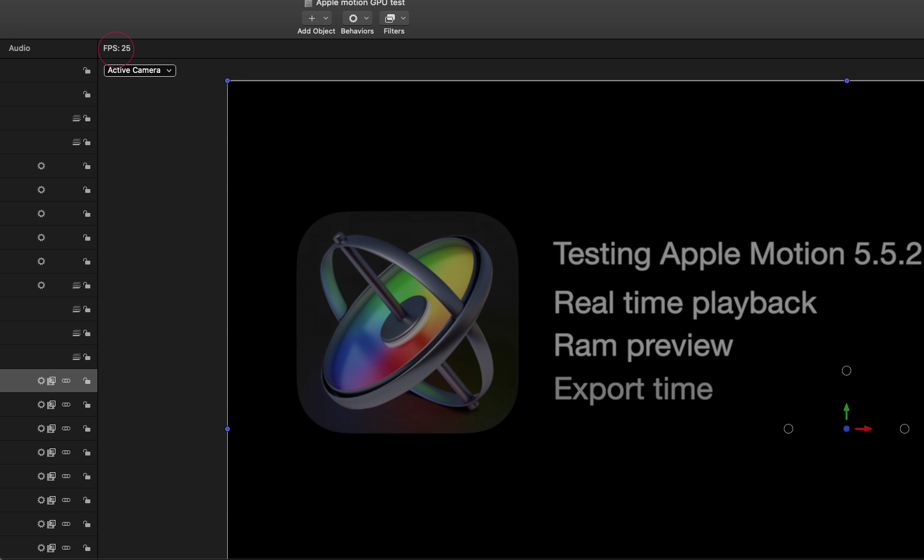
Task: Click the top-edge handle above the rotation circle
Action: tap(847, 81)
